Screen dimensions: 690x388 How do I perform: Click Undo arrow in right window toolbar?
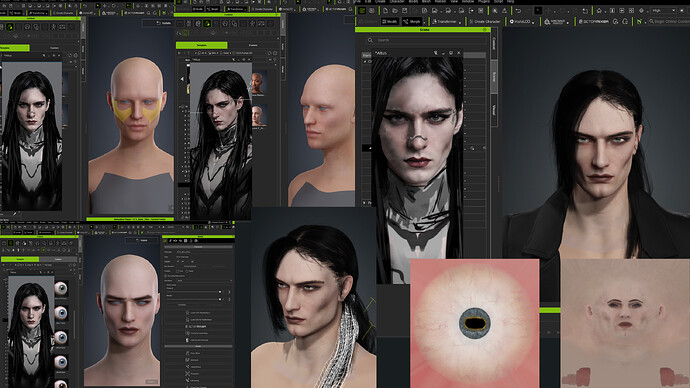coord(518,11)
